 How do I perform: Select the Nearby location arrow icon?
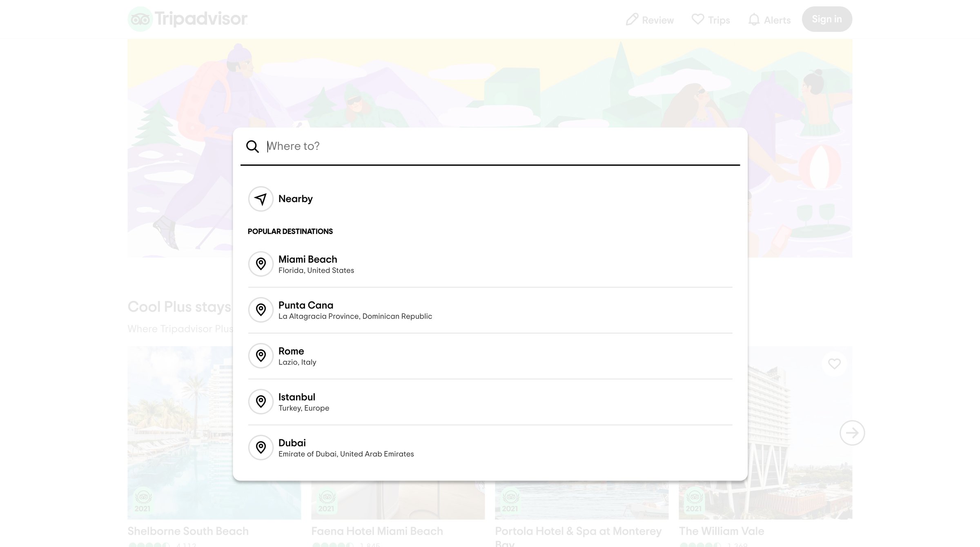click(261, 199)
